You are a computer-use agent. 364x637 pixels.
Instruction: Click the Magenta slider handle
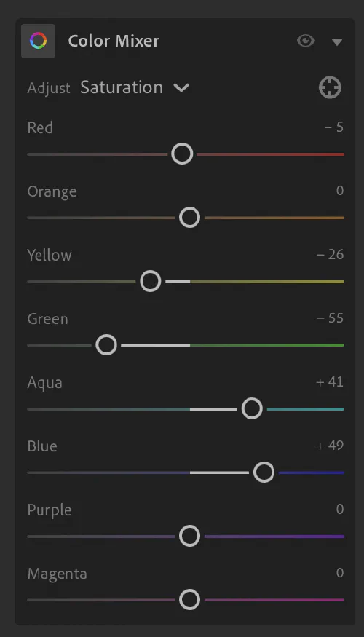[x=190, y=600]
